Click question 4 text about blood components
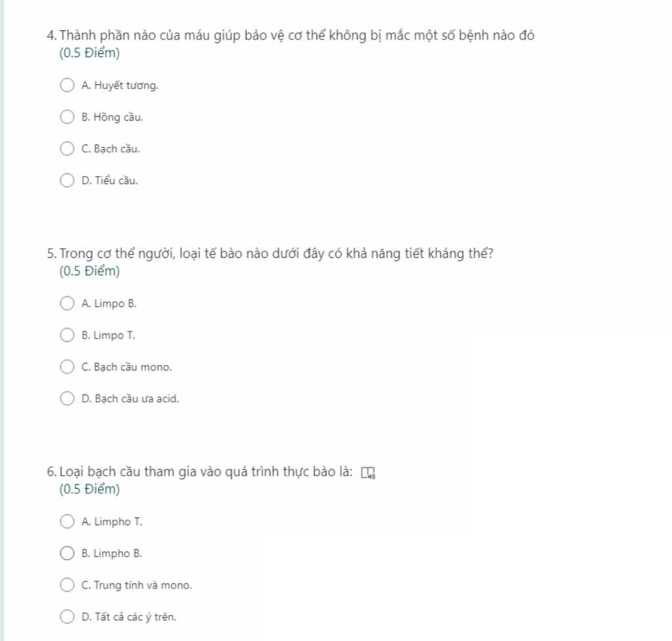This screenshot has height=641, width=672. (x=295, y=36)
